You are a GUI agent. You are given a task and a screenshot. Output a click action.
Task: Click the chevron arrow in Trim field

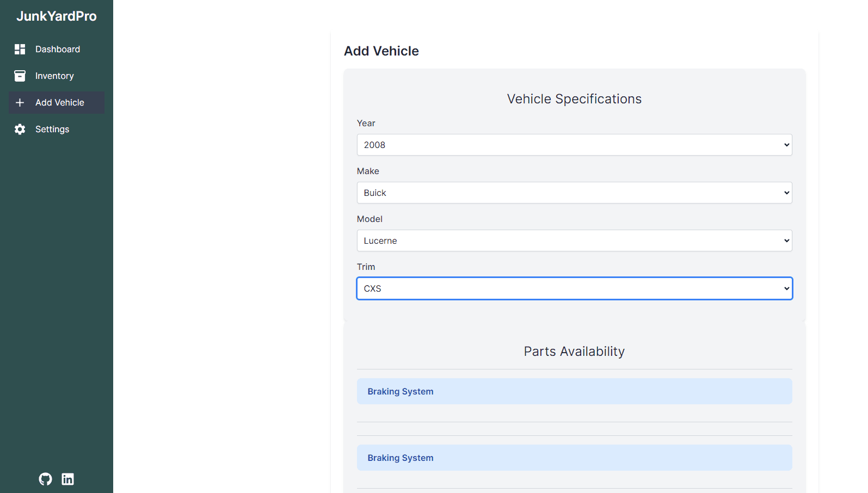point(786,288)
